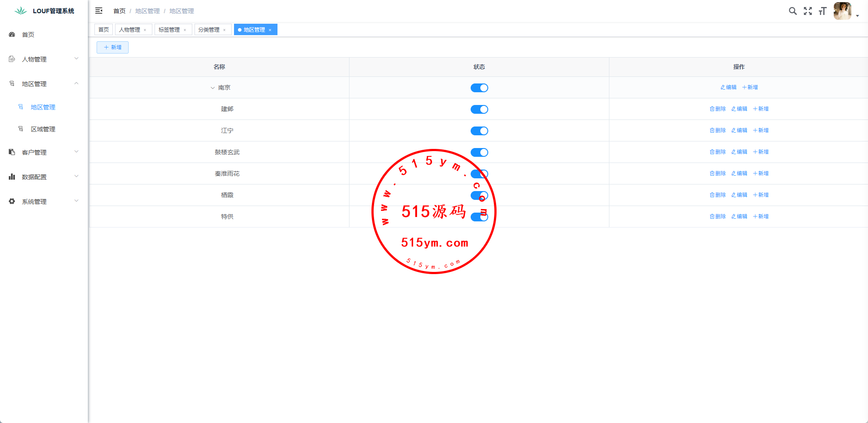Open 区域管理 in the sidebar

click(43, 129)
